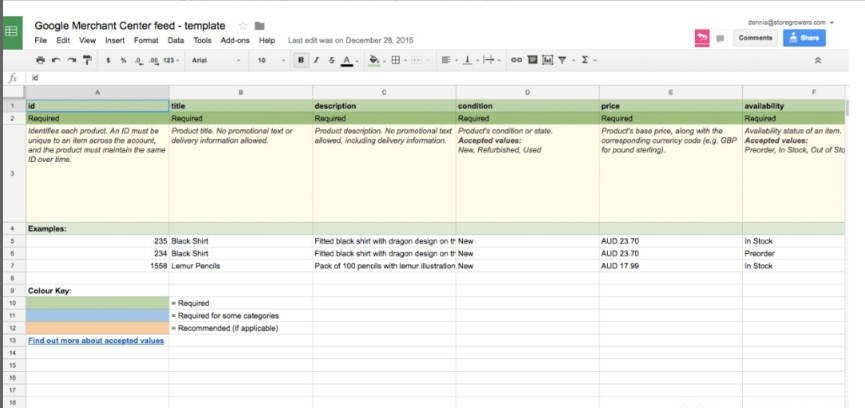Open the Format menu

[x=146, y=40]
